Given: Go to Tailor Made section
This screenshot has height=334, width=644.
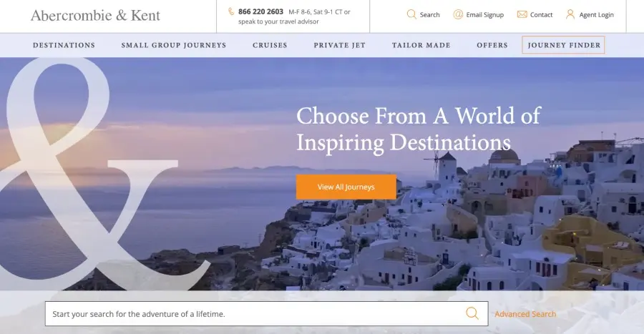Looking at the screenshot, I should (421, 45).
